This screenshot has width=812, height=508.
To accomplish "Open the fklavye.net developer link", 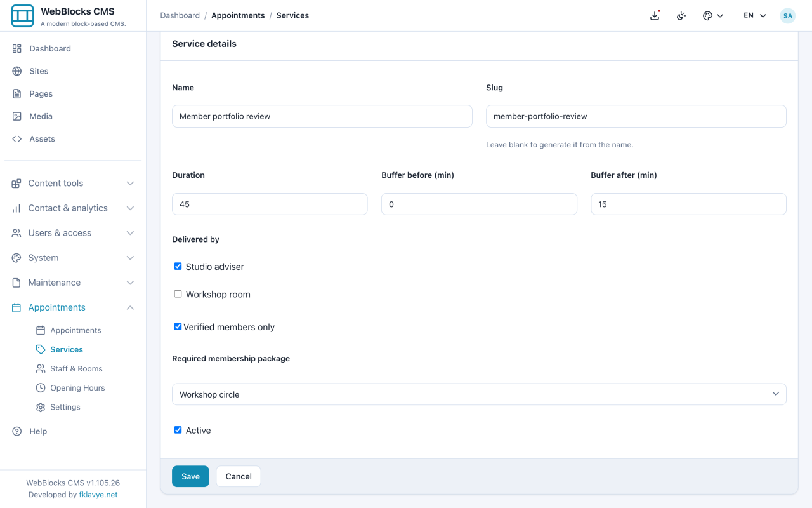I will (98, 495).
